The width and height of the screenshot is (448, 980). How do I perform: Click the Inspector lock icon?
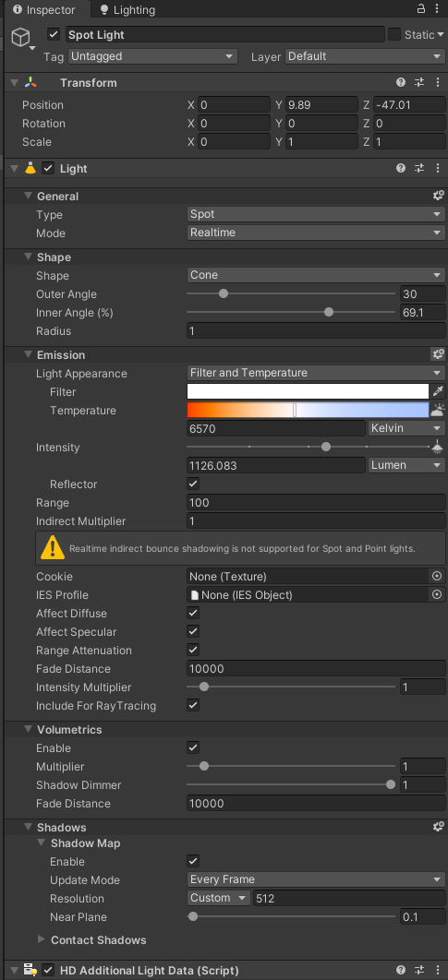[x=421, y=8]
